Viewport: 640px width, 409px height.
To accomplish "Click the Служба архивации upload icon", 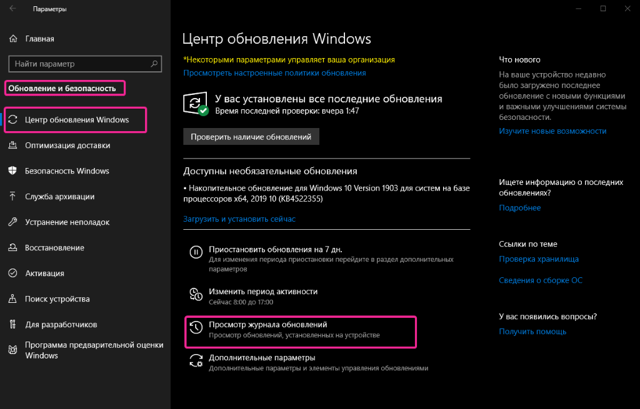I will coord(13,196).
